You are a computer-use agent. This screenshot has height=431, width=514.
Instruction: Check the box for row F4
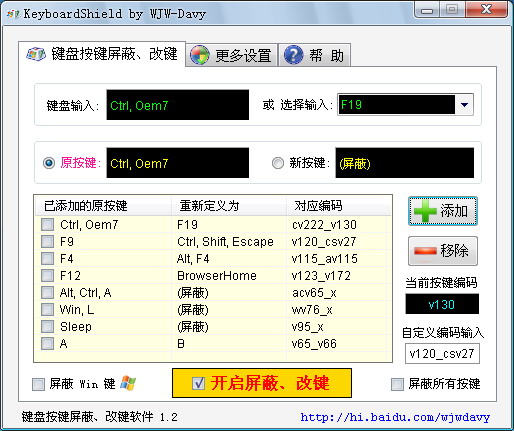tap(47, 258)
